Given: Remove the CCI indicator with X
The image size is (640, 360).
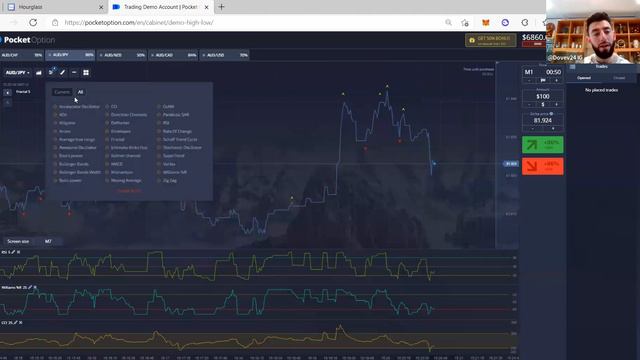Looking at the screenshot, I should [21, 322].
